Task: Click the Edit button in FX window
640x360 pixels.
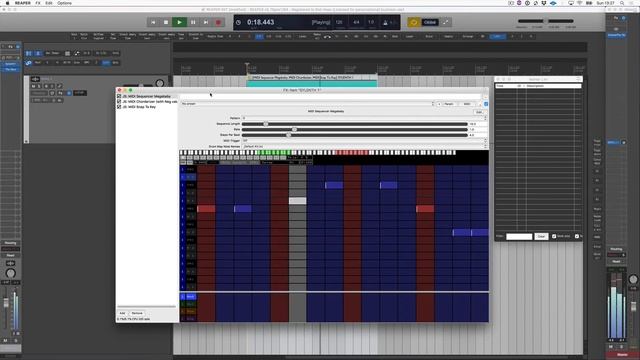Action: pos(479,112)
